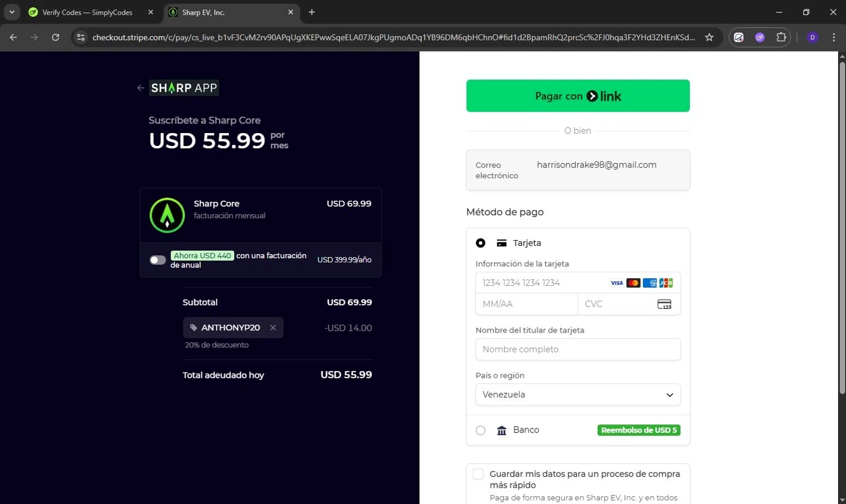The width and height of the screenshot is (846, 504).
Task: Reload the checkout page
Action: [x=55, y=37]
